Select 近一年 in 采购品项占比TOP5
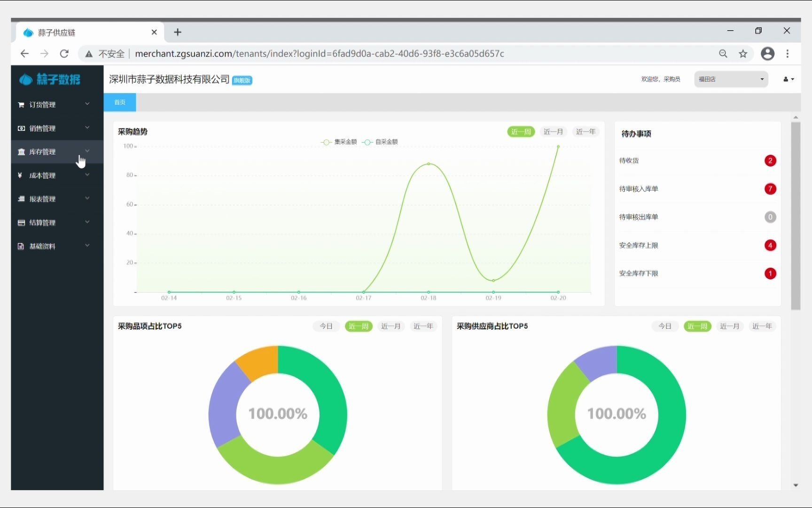The image size is (812, 508). [423, 326]
